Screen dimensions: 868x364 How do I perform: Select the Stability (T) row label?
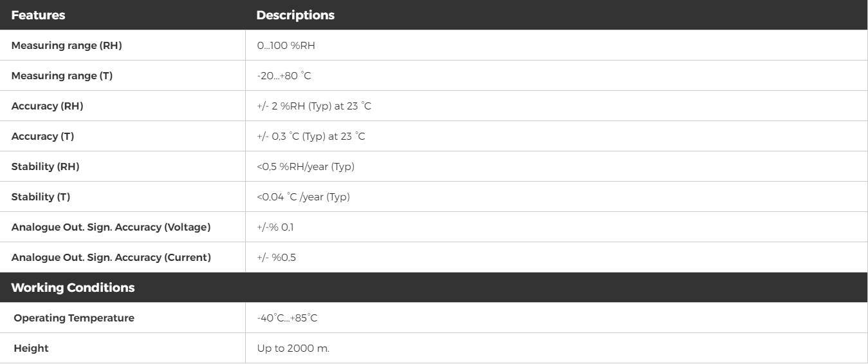[x=41, y=197]
